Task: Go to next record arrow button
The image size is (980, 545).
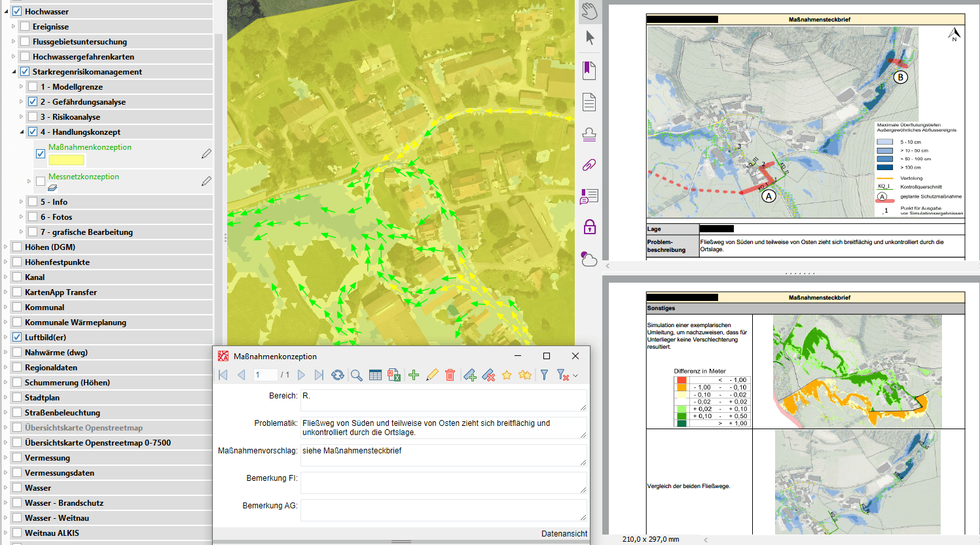Action: tap(302, 375)
